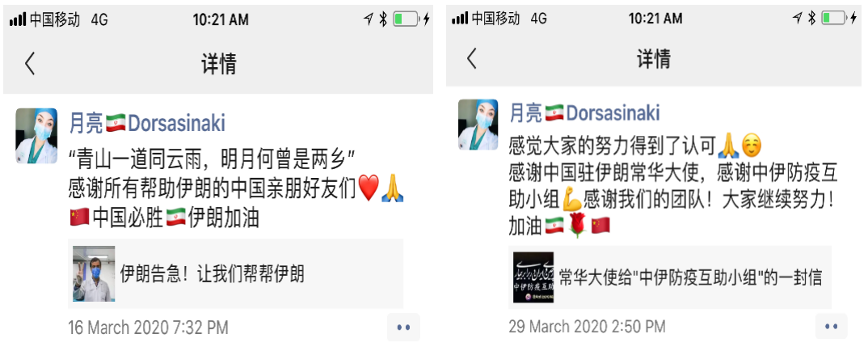Tap the 详情 title in left screen
The width and height of the screenshot is (868, 351).
coord(218,65)
